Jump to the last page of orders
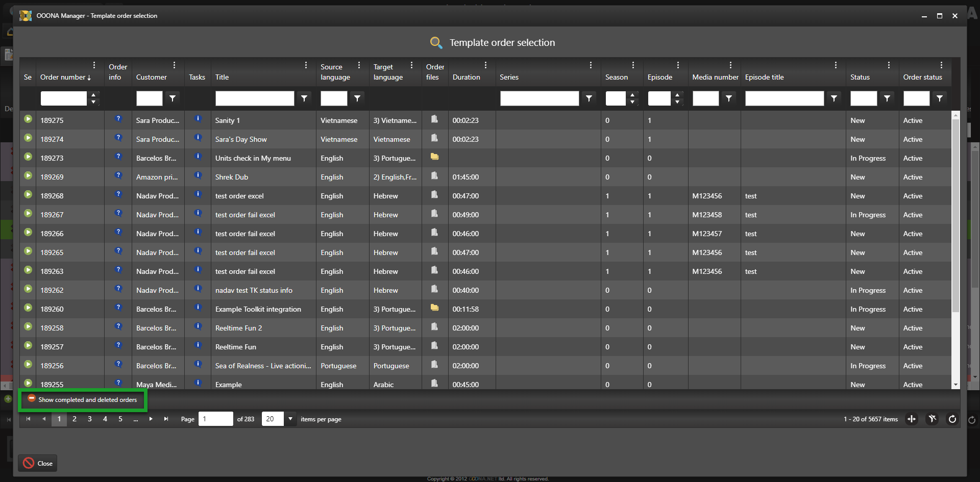Viewport: 980px width, 482px height. [x=166, y=419]
